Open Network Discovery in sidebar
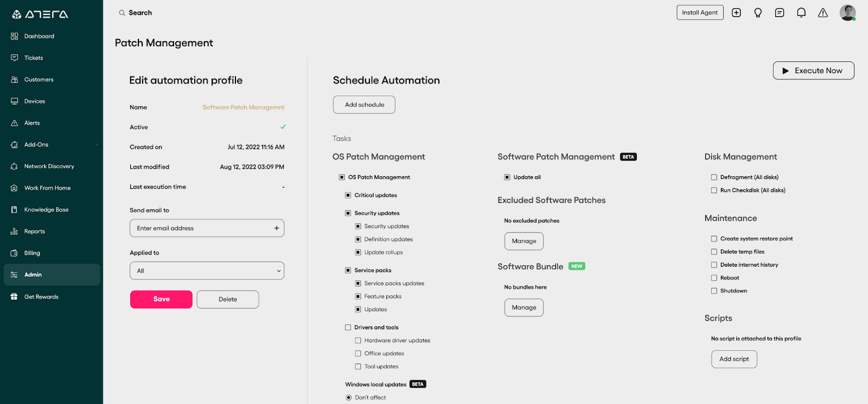The height and width of the screenshot is (404, 868). pyautogui.click(x=49, y=166)
